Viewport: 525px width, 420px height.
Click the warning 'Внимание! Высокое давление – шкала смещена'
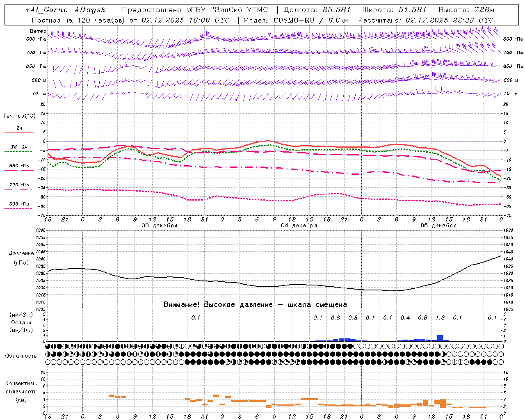pos(255,305)
